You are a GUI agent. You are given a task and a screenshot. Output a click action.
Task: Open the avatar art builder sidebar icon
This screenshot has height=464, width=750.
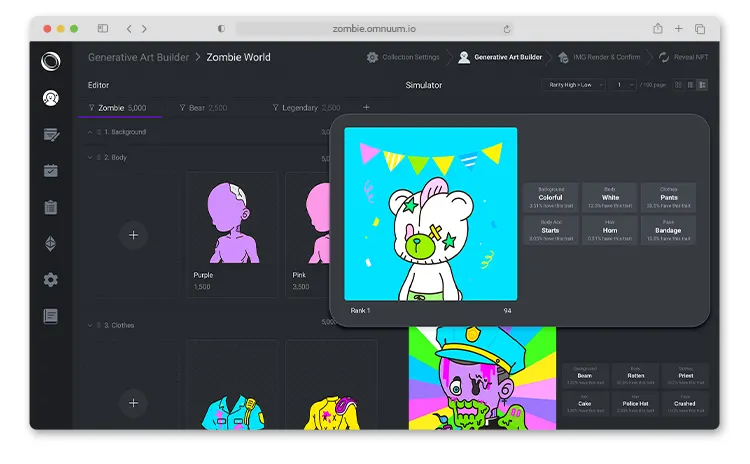(x=51, y=98)
